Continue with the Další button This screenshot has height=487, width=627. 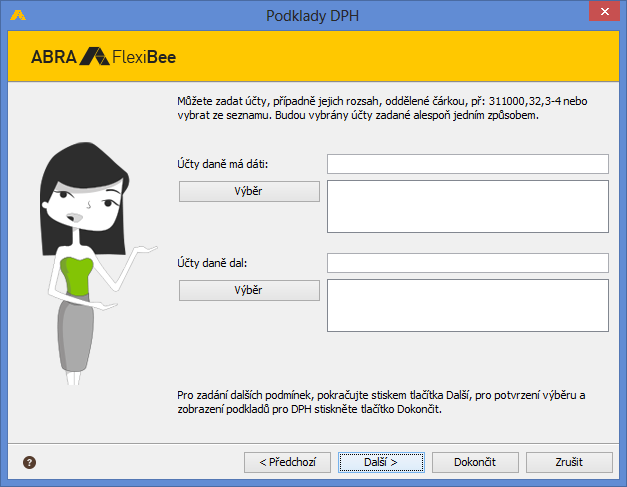381,462
